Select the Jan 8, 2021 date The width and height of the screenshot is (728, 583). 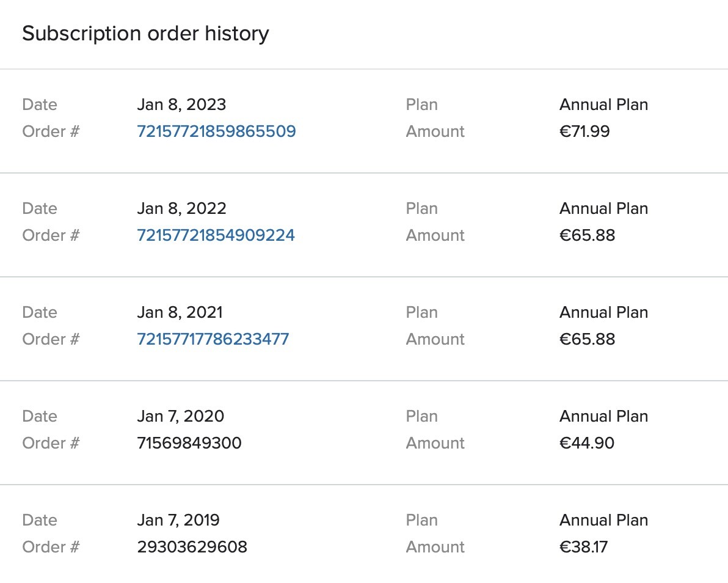180,312
